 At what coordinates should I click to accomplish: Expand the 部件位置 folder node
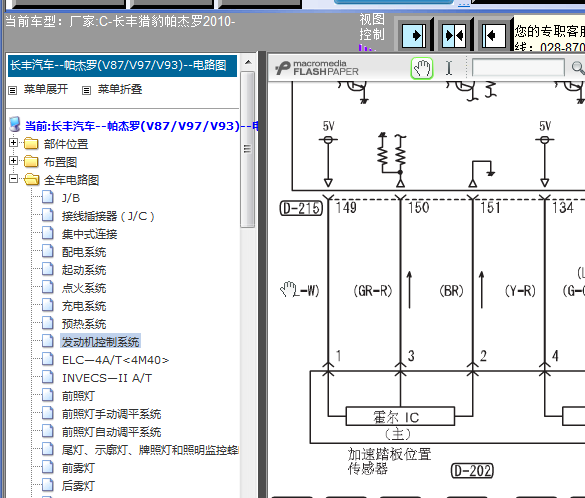(x=13, y=142)
